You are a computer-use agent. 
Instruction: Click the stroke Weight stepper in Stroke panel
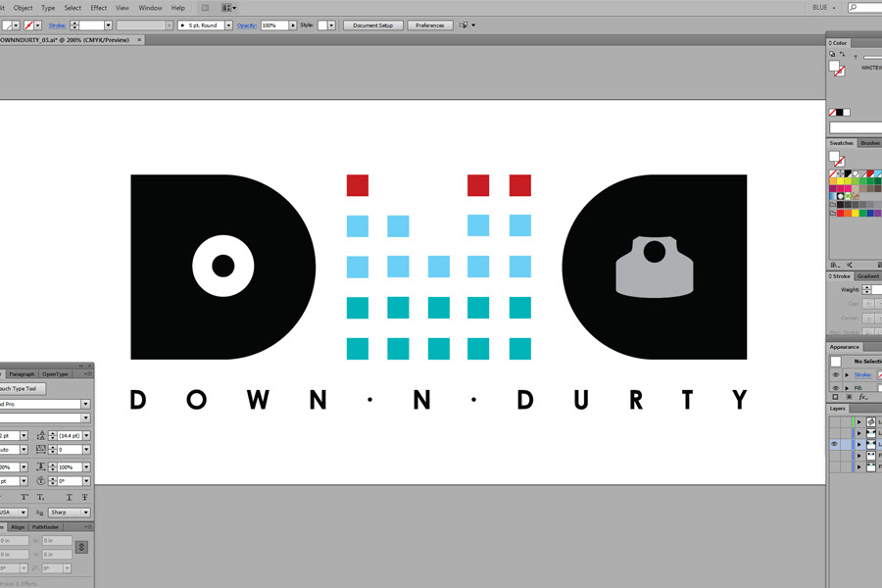[x=867, y=289]
